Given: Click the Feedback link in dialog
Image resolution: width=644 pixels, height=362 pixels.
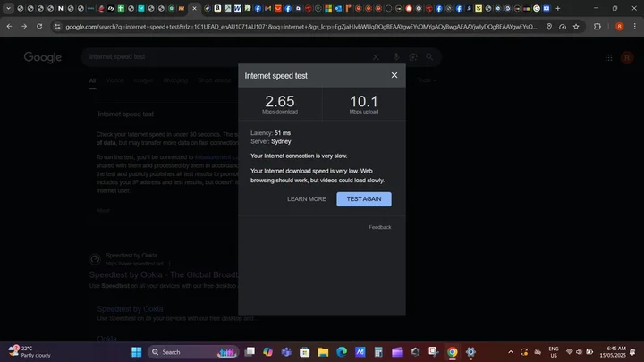Looking at the screenshot, I should click(380, 227).
